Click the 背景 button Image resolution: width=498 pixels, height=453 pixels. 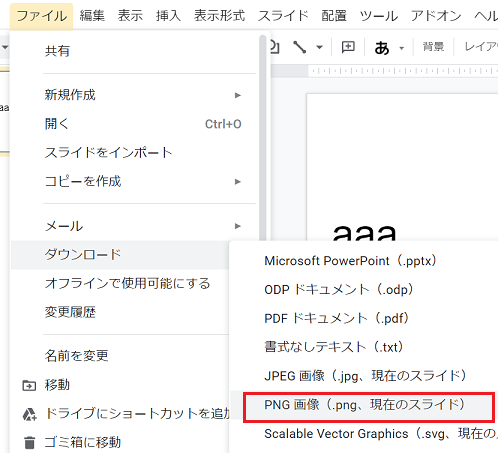coord(433,47)
